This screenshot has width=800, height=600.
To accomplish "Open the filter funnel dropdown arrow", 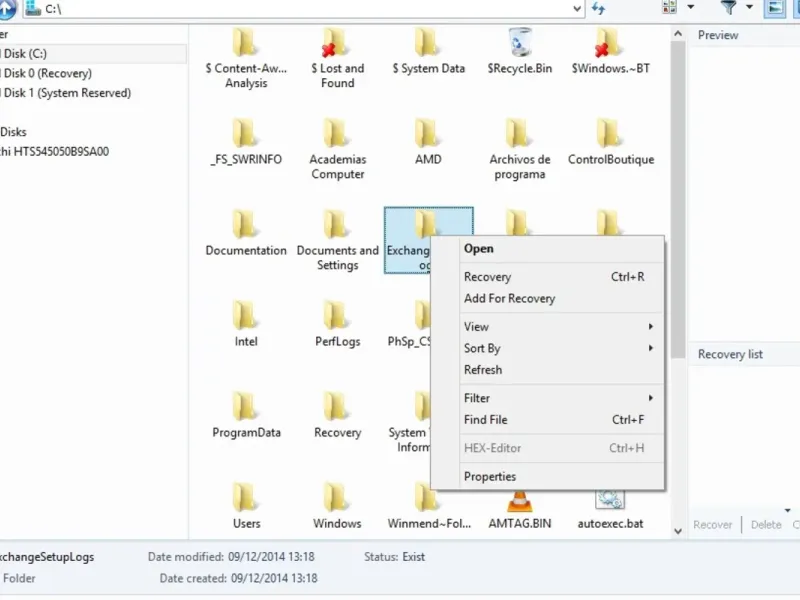I will pyautogui.click(x=749, y=7).
